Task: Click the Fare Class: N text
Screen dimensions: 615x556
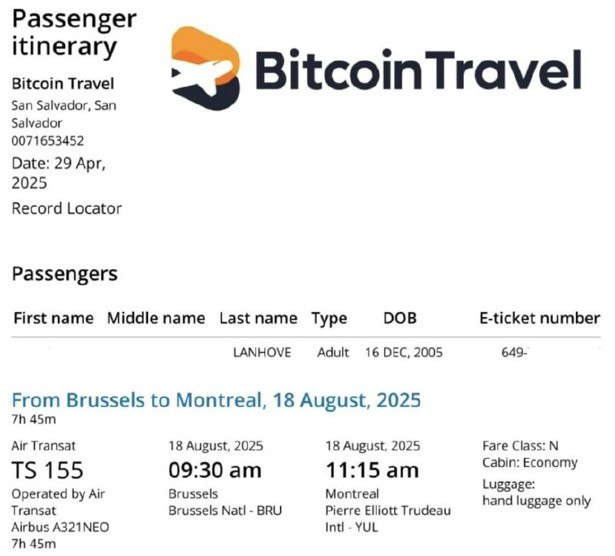Action: pyautogui.click(x=520, y=446)
